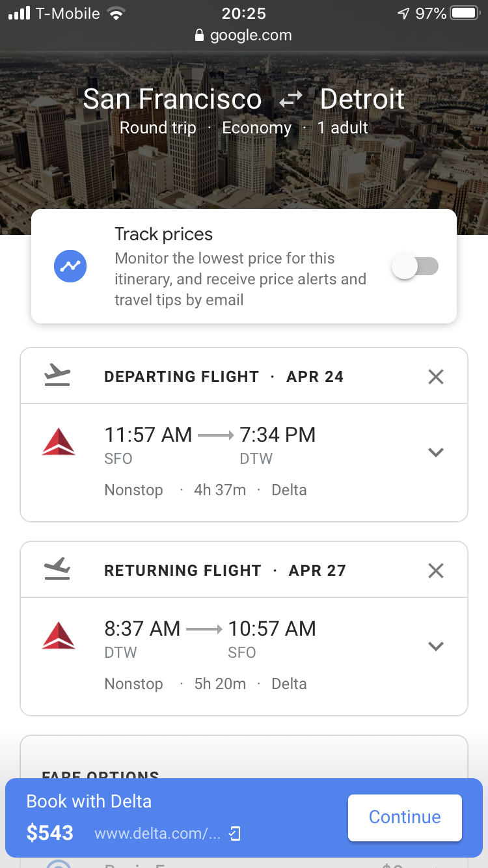Click the external link icon beside delta.com
This screenshot has height=868, width=488.
click(x=236, y=834)
